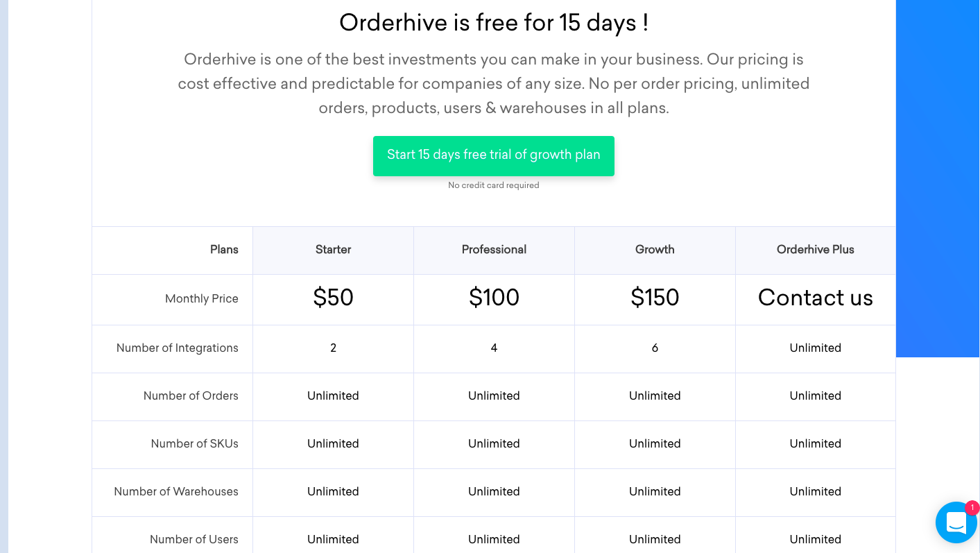This screenshot has height=553, width=980.
Task: Click the 'Plans' header cell
Action: tap(224, 249)
